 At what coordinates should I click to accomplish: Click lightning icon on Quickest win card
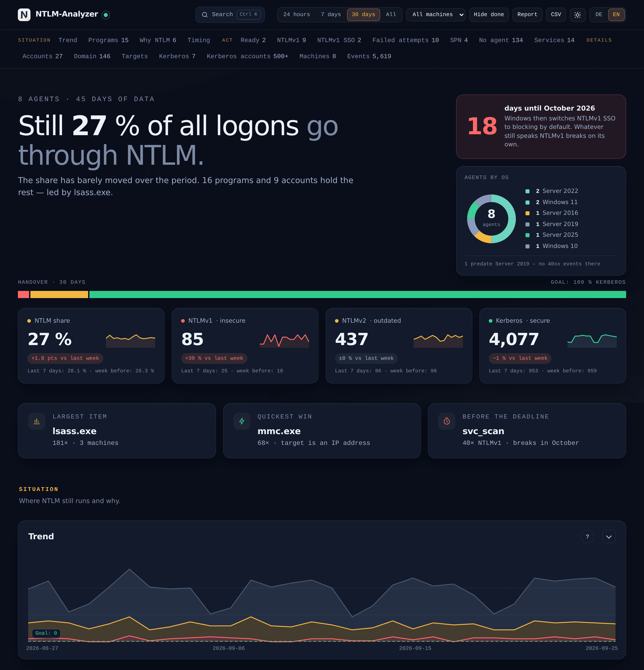(x=242, y=421)
